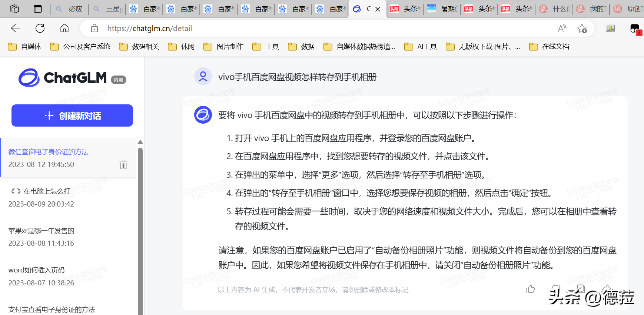644x315 pixels.
Task: Click the user avatar beside the question
Action: click(x=203, y=76)
